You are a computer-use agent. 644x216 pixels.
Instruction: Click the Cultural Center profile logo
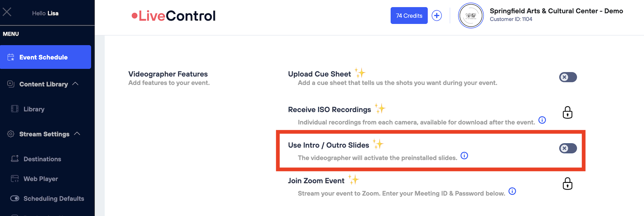(471, 16)
